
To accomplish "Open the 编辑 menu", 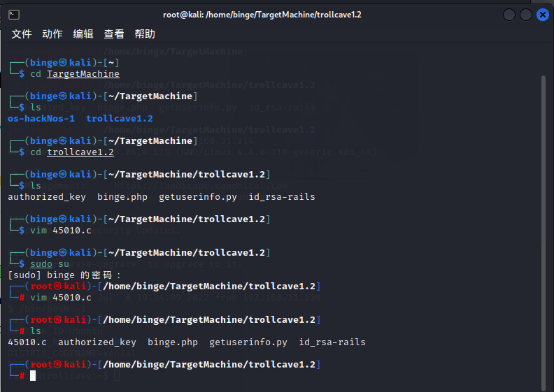I will click(x=83, y=34).
